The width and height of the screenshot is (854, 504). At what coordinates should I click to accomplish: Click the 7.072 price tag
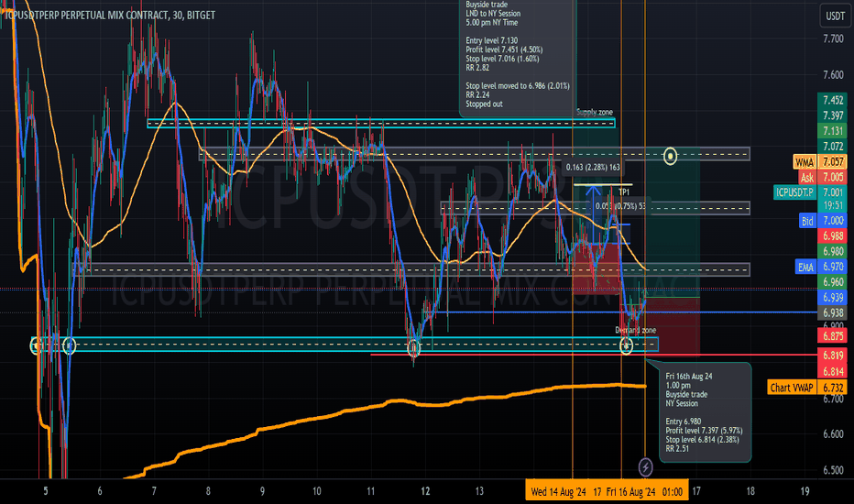coord(833,146)
